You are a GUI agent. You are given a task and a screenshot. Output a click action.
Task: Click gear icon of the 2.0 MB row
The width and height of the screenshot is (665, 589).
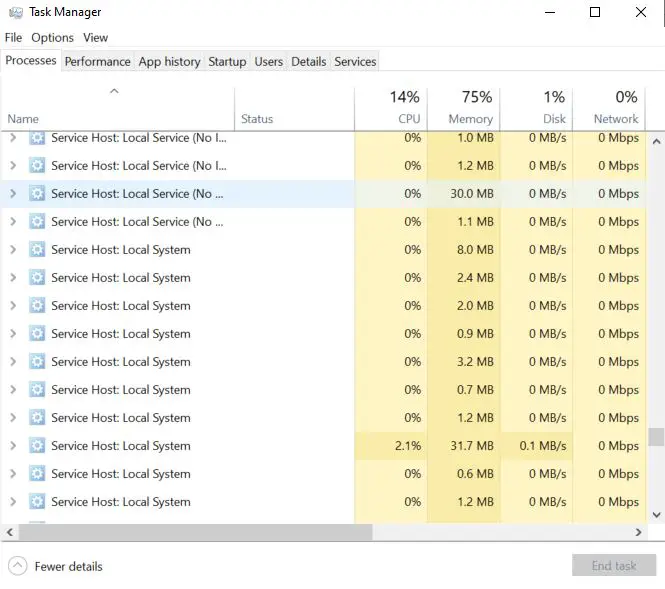coord(37,306)
